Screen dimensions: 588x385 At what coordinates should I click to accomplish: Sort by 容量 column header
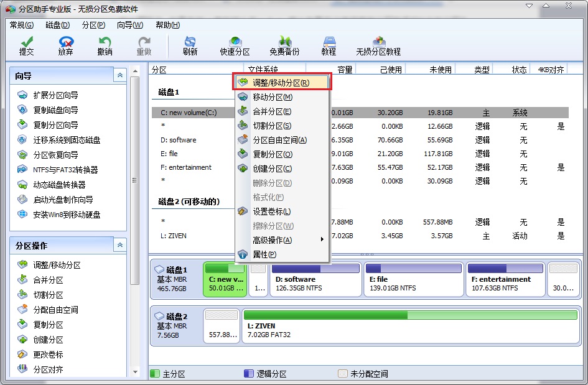pos(344,70)
